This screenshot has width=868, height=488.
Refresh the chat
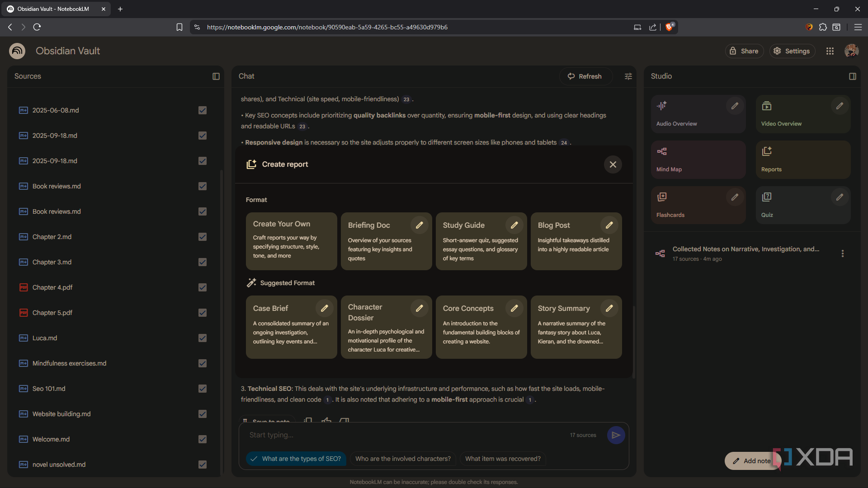(585, 76)
